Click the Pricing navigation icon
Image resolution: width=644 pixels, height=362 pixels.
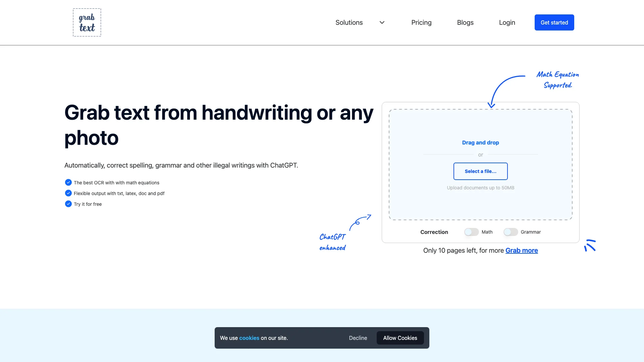[x=422, y=22]
